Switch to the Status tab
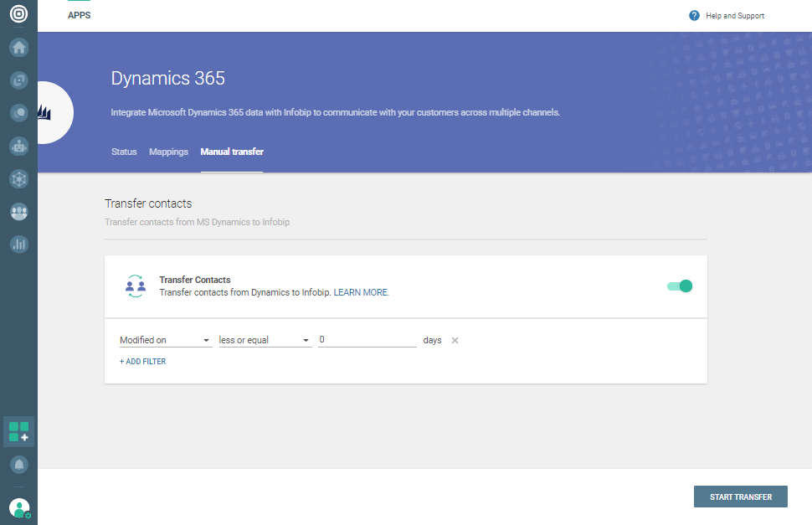812x525 pixels. [x=124, y=152]
